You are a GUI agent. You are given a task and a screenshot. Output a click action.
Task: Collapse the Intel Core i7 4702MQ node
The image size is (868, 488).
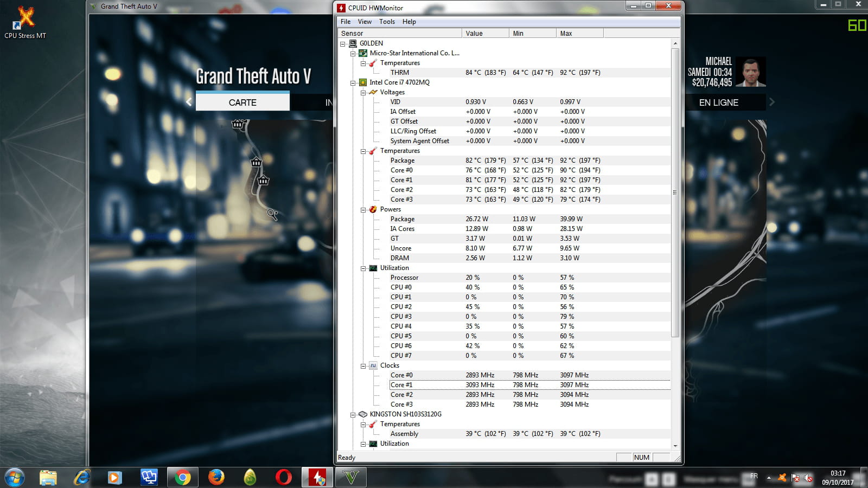pyautogui.click(x=353, y=82)
